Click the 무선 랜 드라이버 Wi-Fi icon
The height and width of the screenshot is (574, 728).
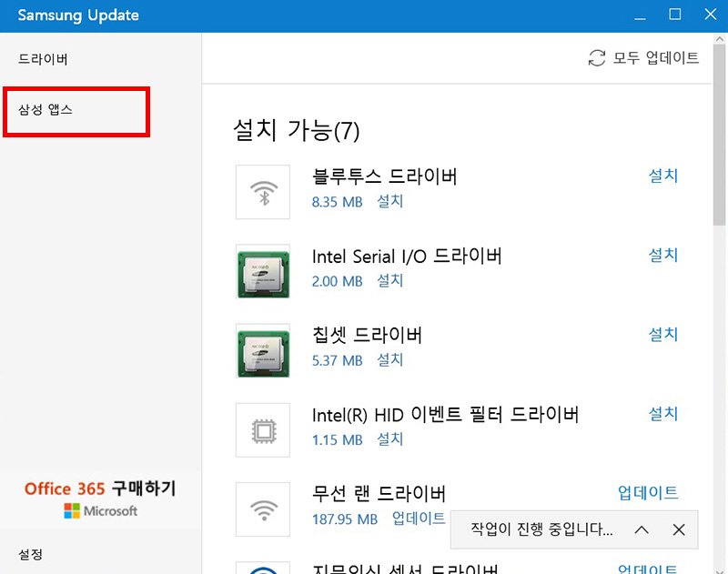tap(263, 509)
